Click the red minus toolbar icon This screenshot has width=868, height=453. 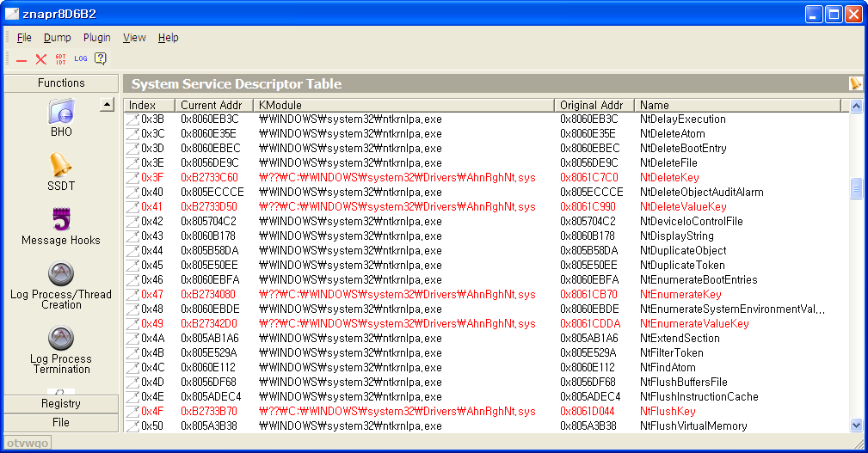coord(22,59)
